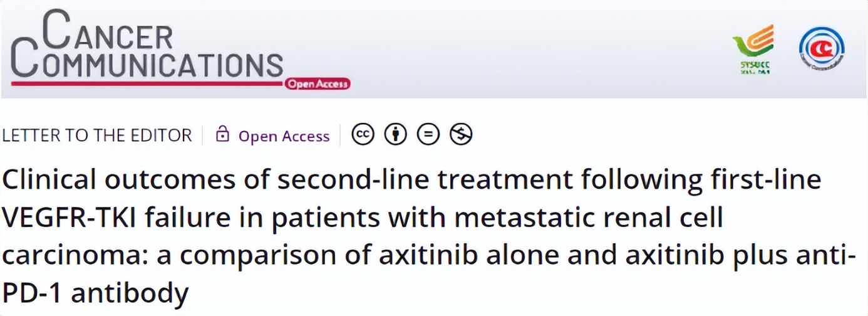
Task: Click the purple Open Access link text
Action: click(284, 136)
